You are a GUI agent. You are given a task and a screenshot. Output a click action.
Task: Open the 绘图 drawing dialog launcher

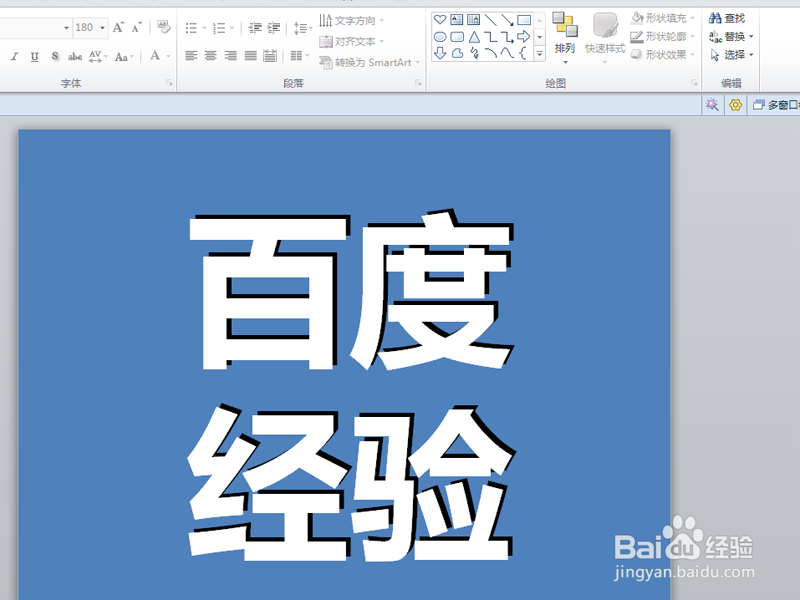694,83
